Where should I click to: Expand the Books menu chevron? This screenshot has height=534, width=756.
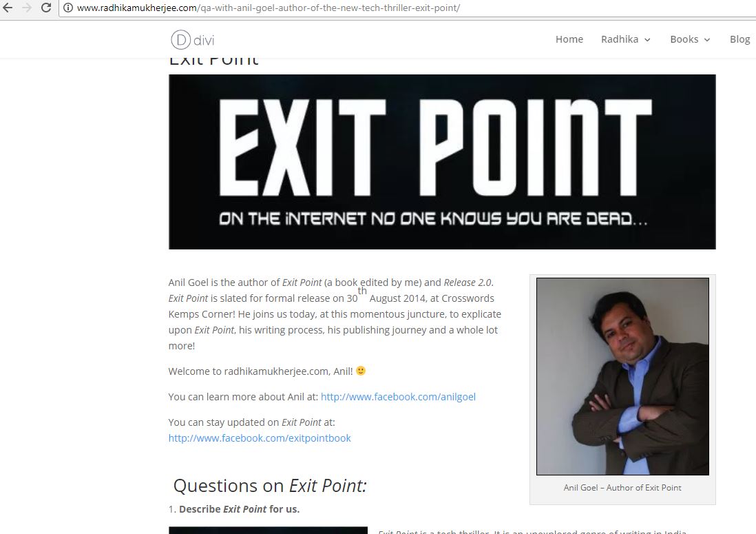707,40
